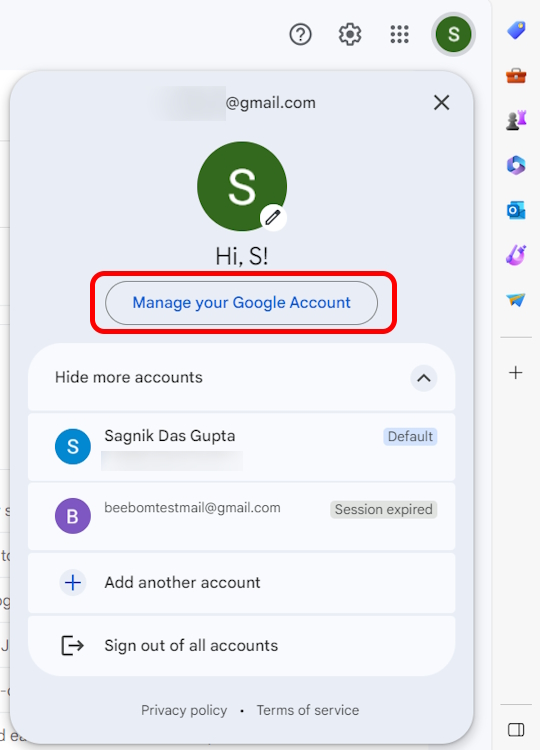Click the Default badge on the Sagnik account
Screen dimensions: 540x750
410,437
